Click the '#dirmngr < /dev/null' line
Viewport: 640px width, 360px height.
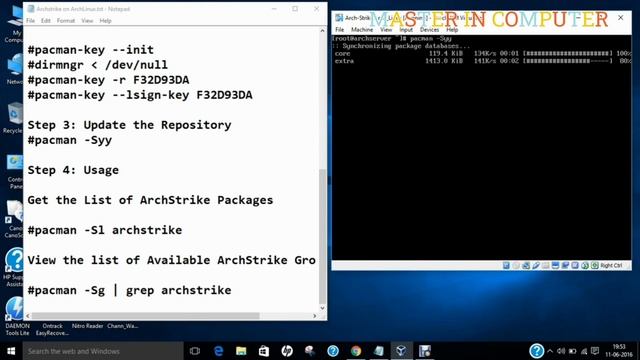click(98, 65)
